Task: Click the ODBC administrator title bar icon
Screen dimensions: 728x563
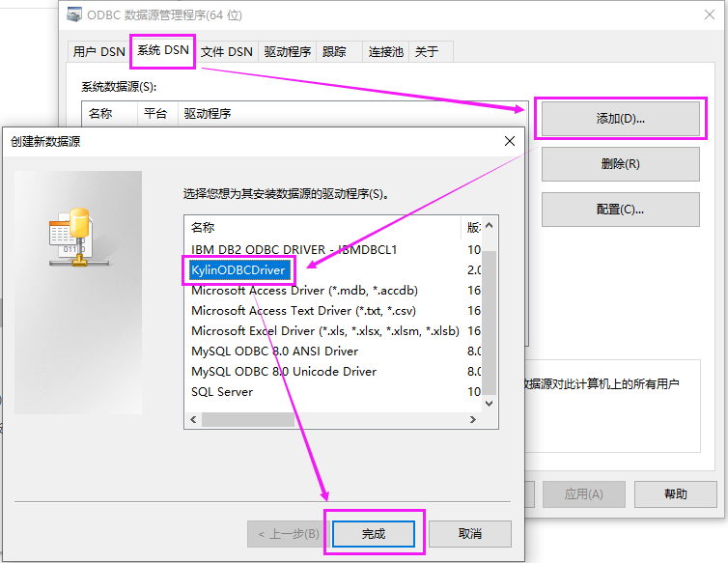Action: pyautogui.click(x=74, y=14)
